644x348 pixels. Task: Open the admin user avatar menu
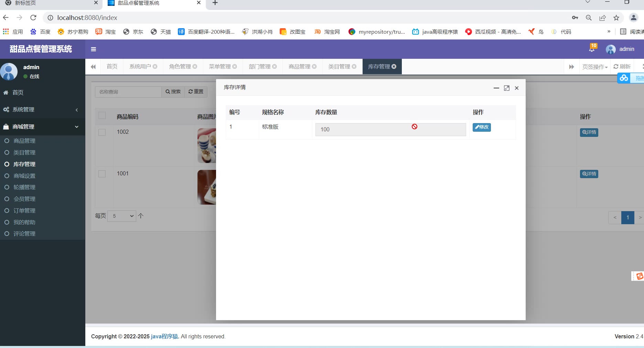point(620,49)
